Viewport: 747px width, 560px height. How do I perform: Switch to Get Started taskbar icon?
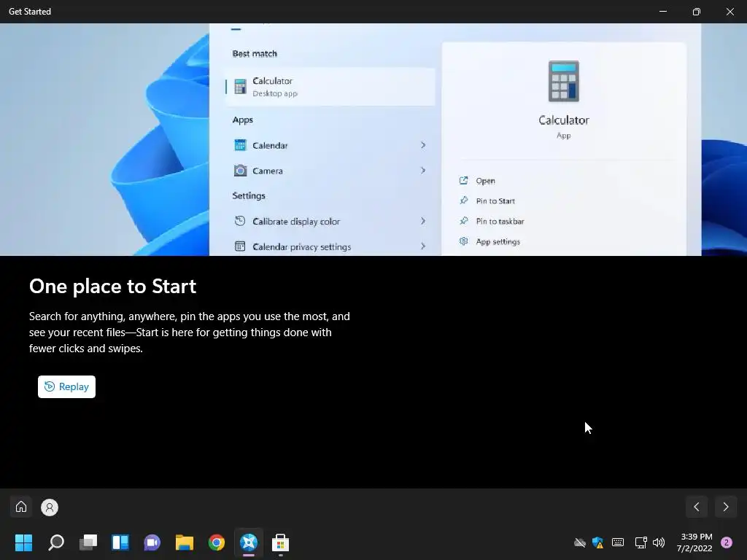pyautogui.click(x=249, y=542)
